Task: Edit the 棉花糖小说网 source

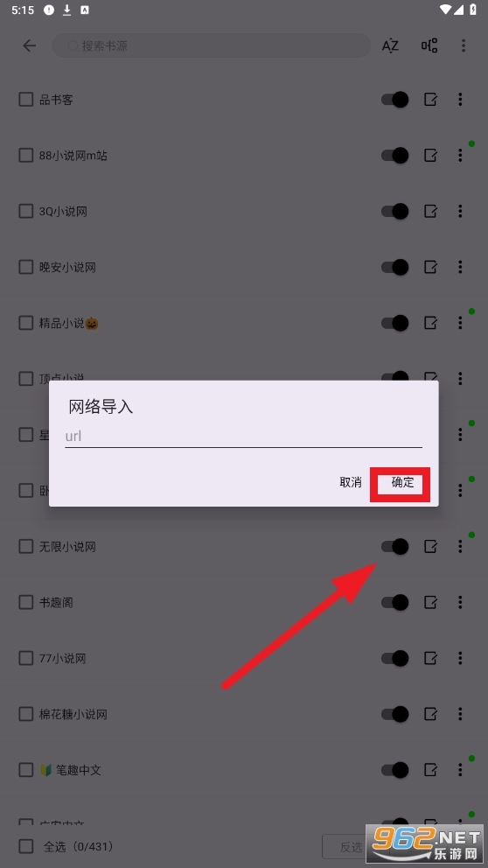Action: 430,714
